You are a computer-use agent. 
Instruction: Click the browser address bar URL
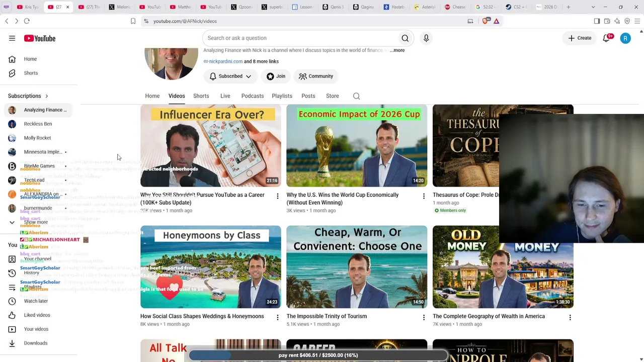[x=185, y=21]
